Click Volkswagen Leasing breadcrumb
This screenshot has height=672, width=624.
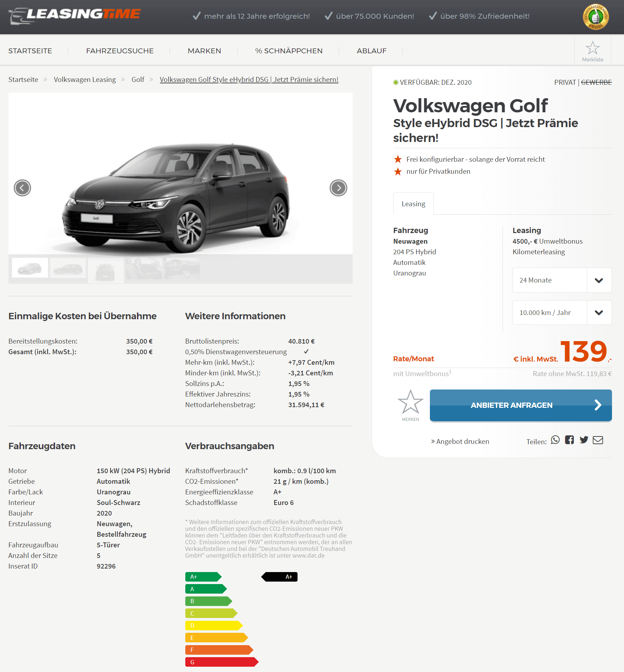85,79
